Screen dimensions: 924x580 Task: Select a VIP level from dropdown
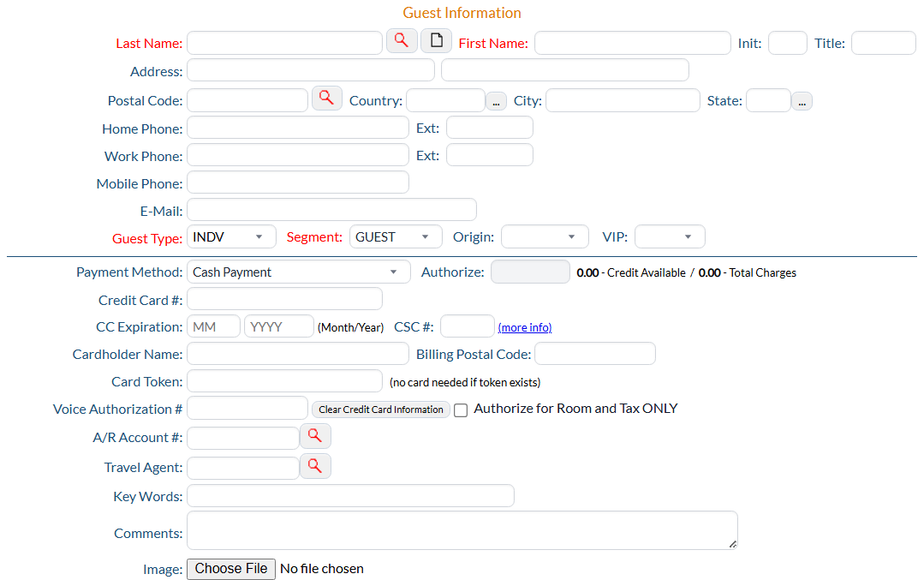click(670, 237)
